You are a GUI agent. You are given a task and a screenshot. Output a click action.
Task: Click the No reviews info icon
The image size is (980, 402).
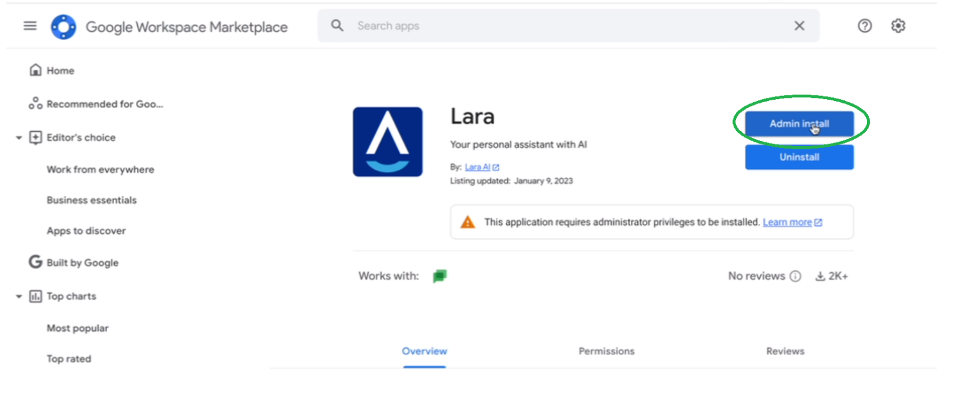click(795, 277)
